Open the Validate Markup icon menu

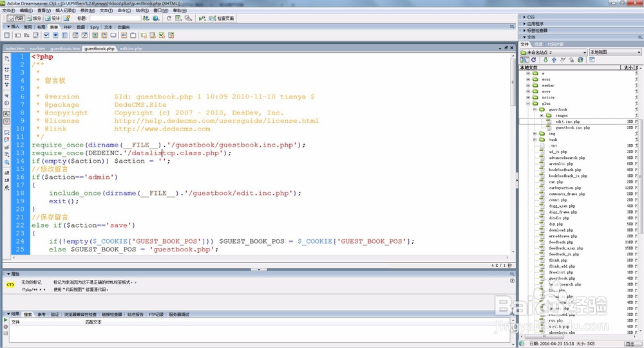(x=202, y=19)
